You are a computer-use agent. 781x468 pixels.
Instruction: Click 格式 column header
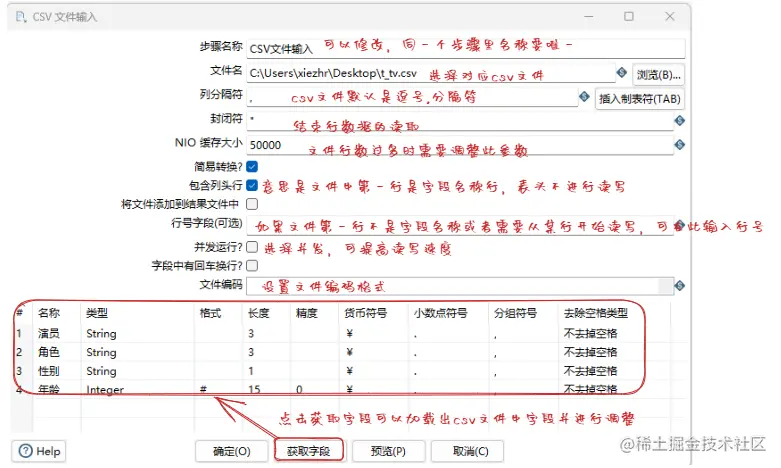coord(210,313)
